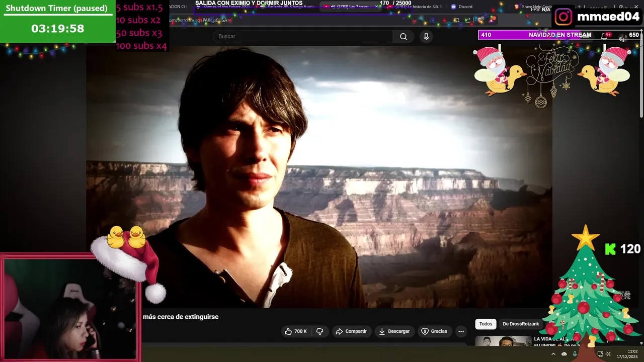Like the video with 700 K likes
Screen dimensions: 644x362
coord(295,331)
